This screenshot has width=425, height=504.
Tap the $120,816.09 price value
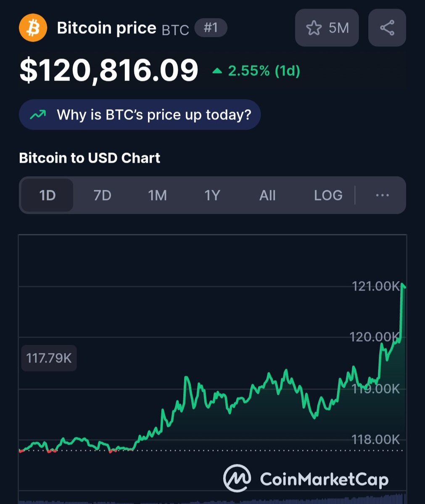[x=108, y=71]
